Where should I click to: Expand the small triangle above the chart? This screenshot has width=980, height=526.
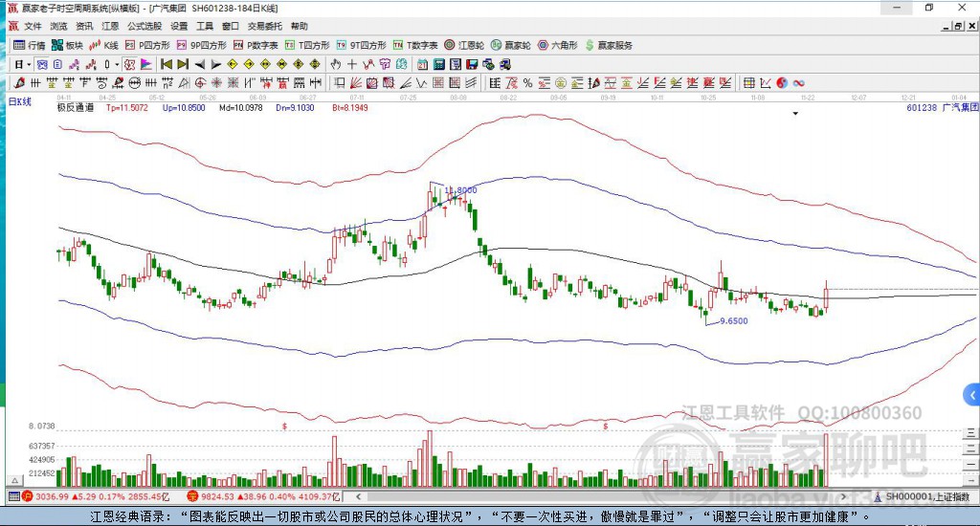[x=795, y=114]
